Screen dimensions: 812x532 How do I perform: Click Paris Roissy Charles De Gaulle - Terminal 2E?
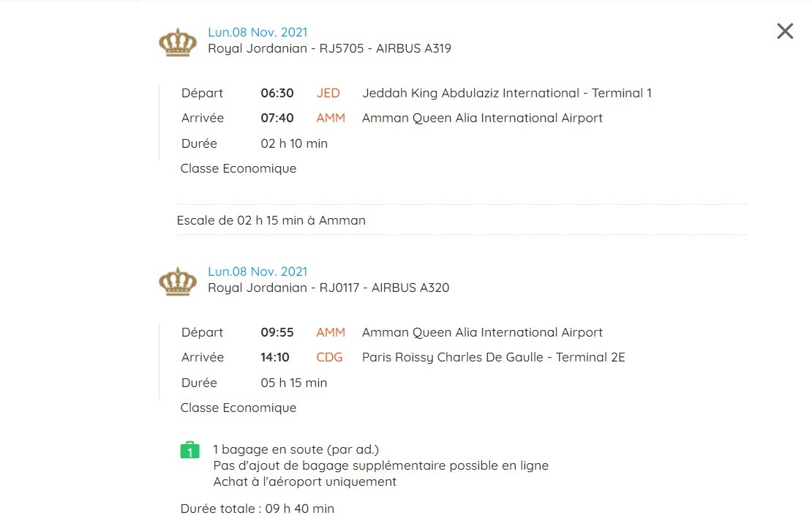(494, 357)
